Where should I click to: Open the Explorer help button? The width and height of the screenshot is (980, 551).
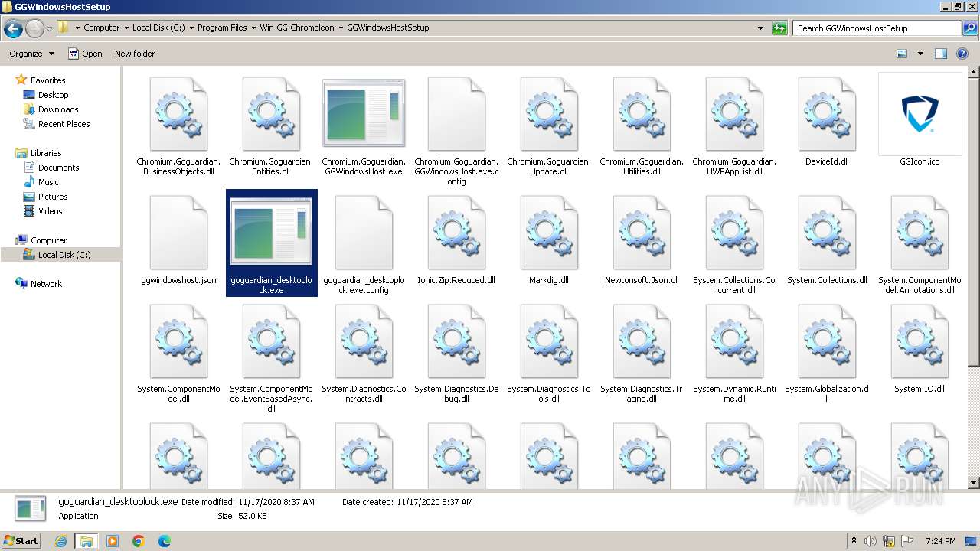(x=963, y=54)
